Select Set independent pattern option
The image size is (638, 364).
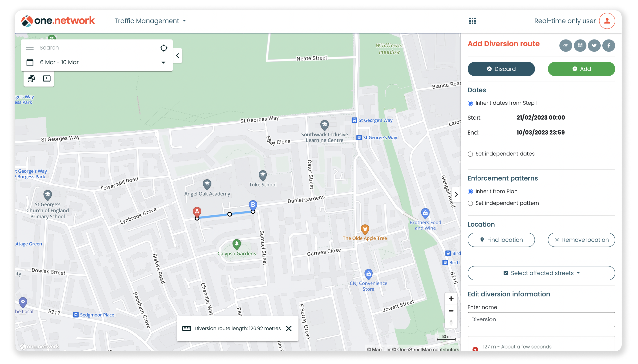pyautogui.click(x=470, y=203)
